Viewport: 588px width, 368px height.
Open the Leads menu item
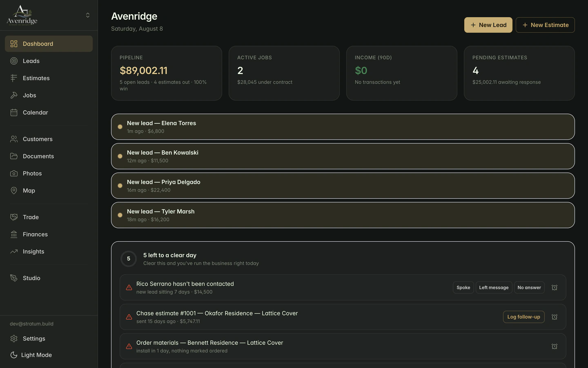[x=49, y=61]
